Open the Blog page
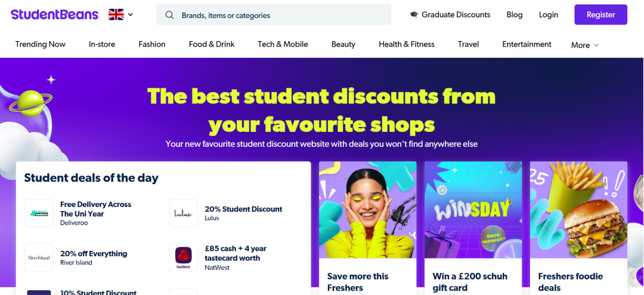 point(514,15)
